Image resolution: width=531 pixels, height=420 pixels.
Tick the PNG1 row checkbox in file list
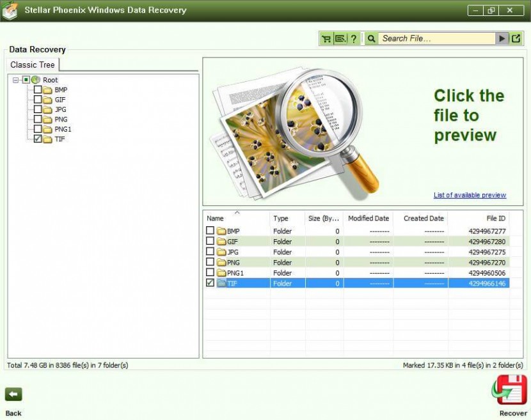point(210,272)
